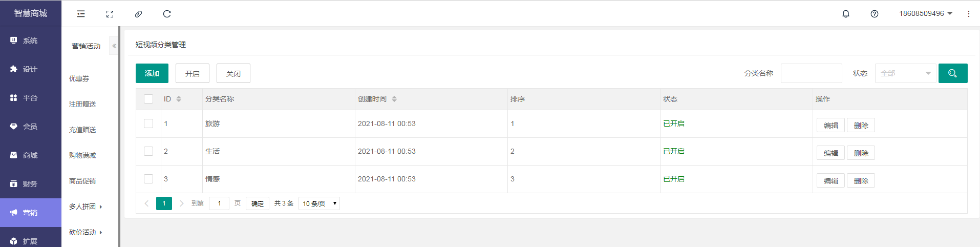Toggle the select-all checkbox in table header
The height and width of the screenshot is (247, 980).
click(148, 99)
